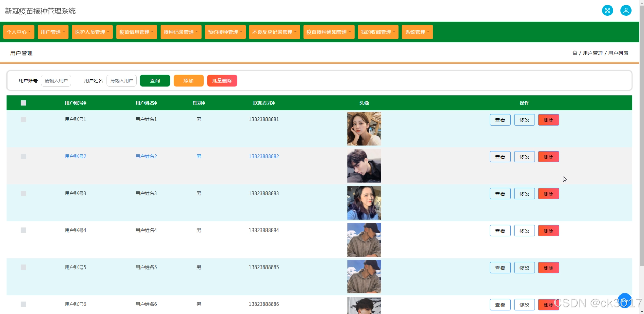
Task: Check the box for 用户账号5 row
Action: pyautogui.click(x=24, y=267)
